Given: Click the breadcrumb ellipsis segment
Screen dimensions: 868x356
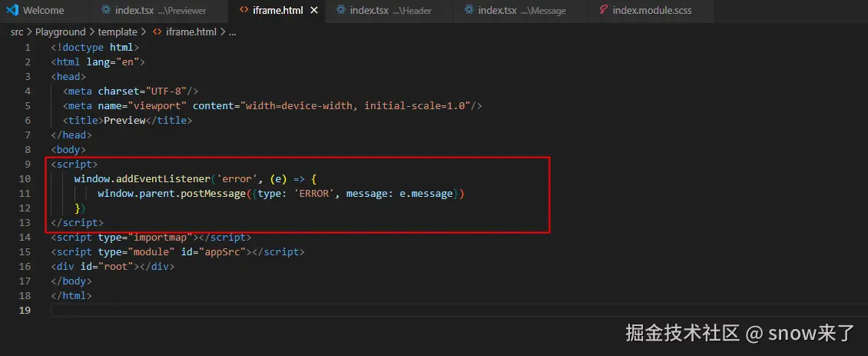Looking at the screenshot, I should [x=233, y=32].
